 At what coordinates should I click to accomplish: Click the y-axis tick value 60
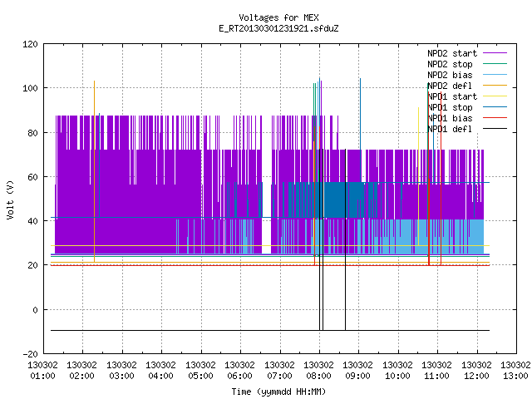coord(32,177)
